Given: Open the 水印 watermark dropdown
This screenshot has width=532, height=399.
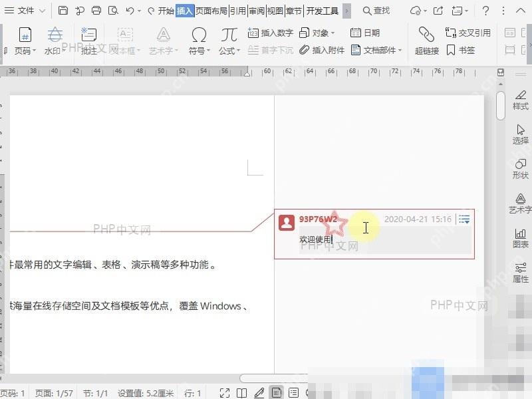Looking at the screenshot, I should coord(55,41).
